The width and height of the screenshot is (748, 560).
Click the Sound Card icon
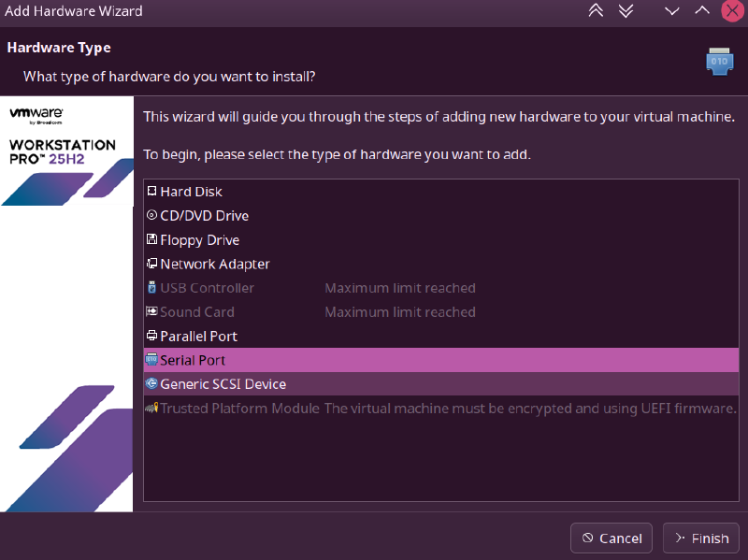pos(151,312)
